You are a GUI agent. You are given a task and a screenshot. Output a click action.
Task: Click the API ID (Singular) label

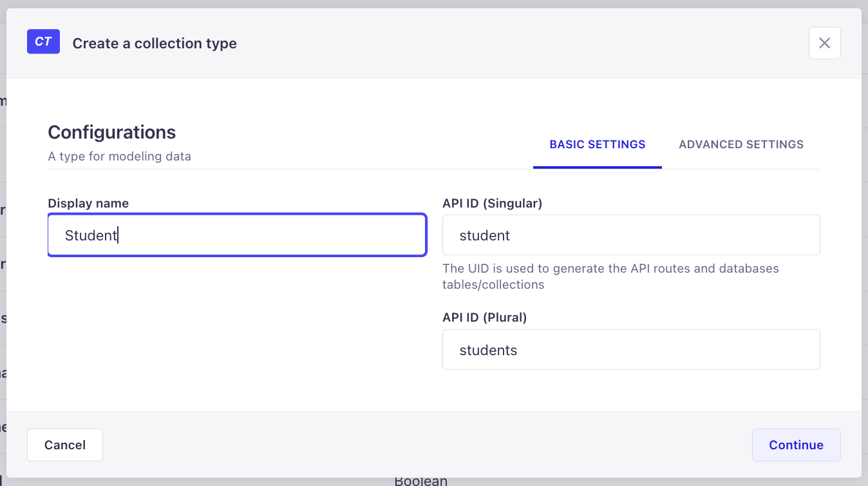pyautogui.click(x=492, y=203)
